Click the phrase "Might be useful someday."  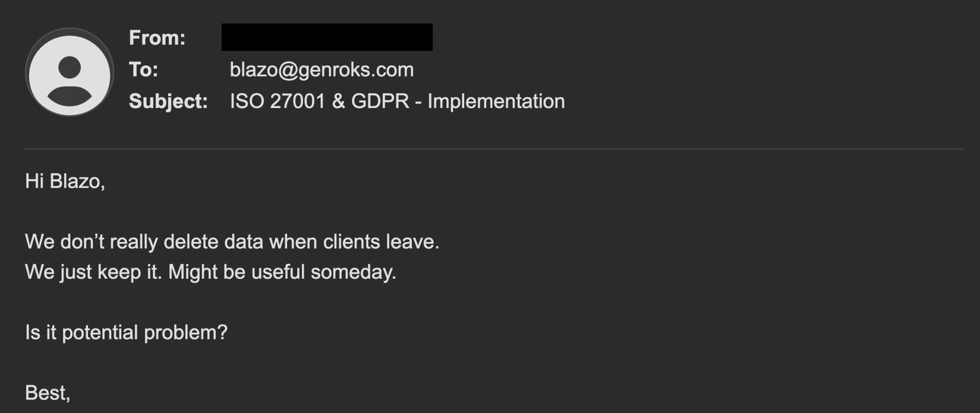[282, 272]
